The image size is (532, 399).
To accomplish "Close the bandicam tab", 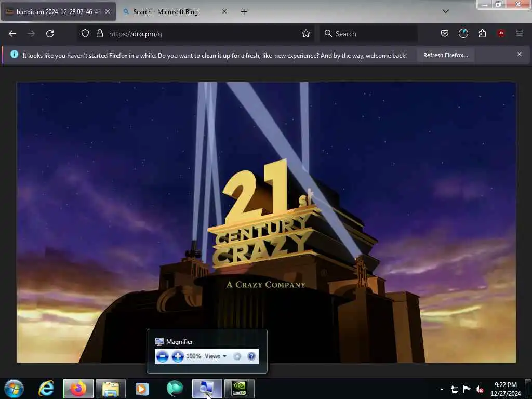I will pyautogui.click(x=108, y=11).
